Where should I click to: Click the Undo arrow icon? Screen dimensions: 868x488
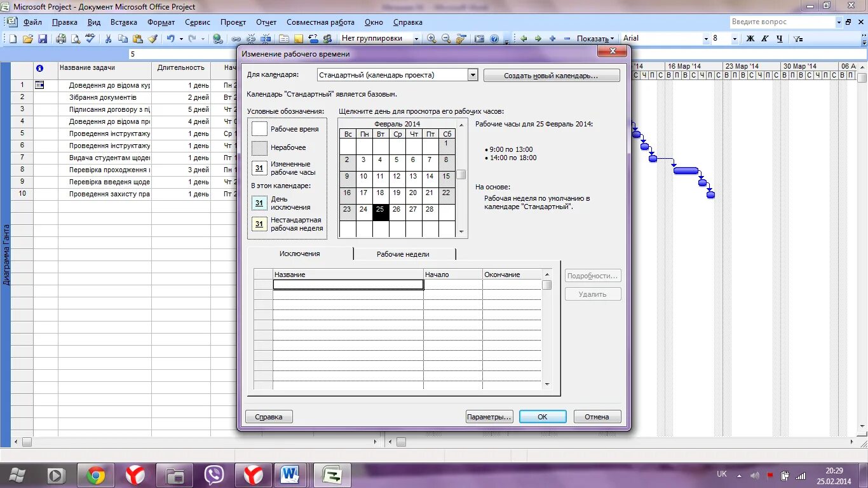(x=170, y=39)
